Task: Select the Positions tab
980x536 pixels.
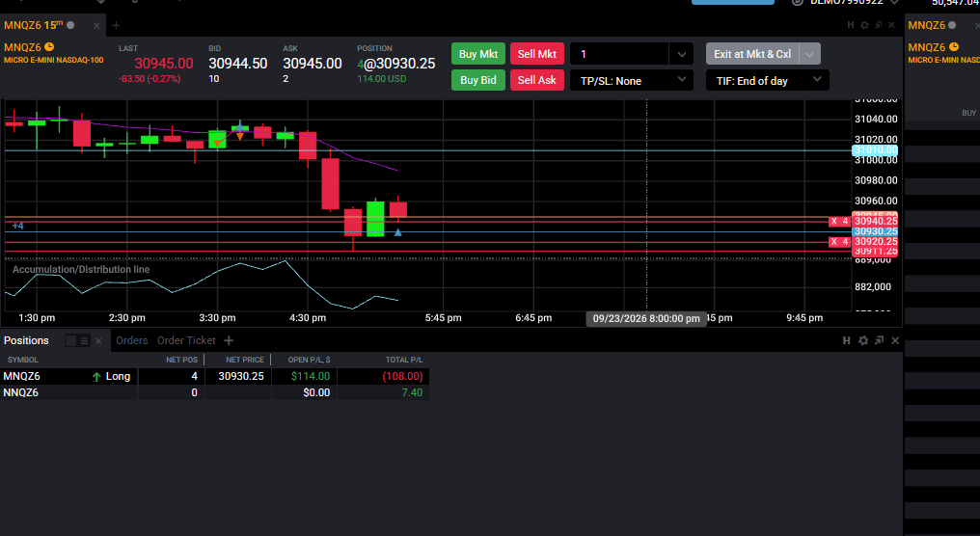Action: pyautogui.click(x=26, y=340)
